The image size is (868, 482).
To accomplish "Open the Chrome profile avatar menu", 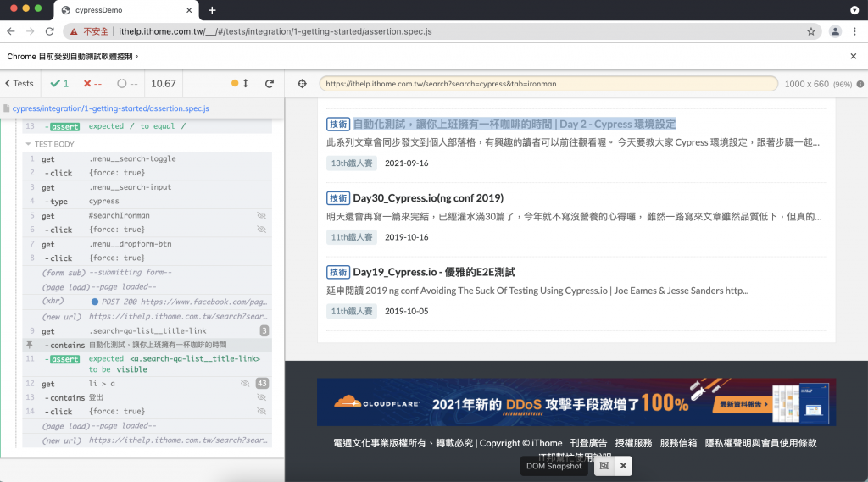I will click(x=835, y=31).
